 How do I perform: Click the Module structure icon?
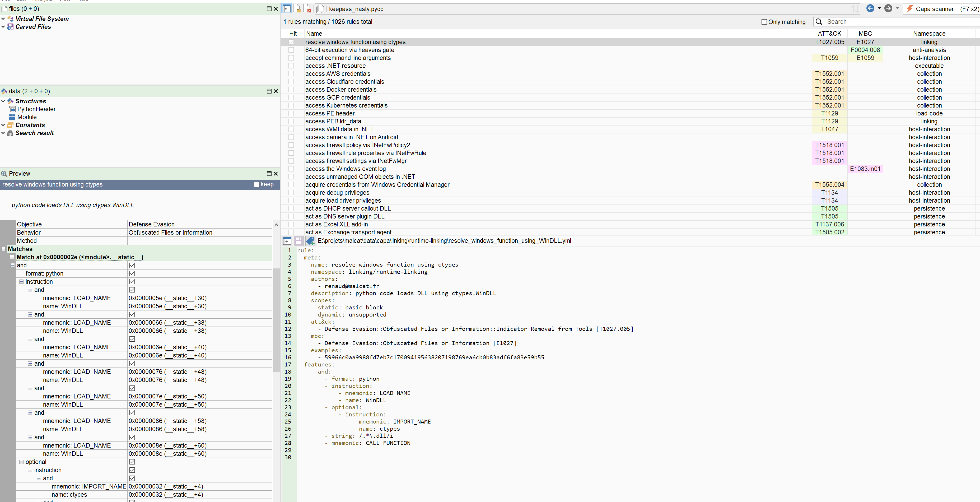coord(13,117)
